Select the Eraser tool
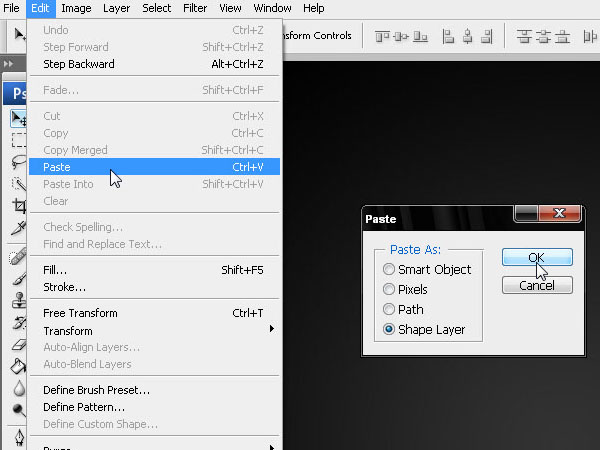 click(x=18, y=345)
